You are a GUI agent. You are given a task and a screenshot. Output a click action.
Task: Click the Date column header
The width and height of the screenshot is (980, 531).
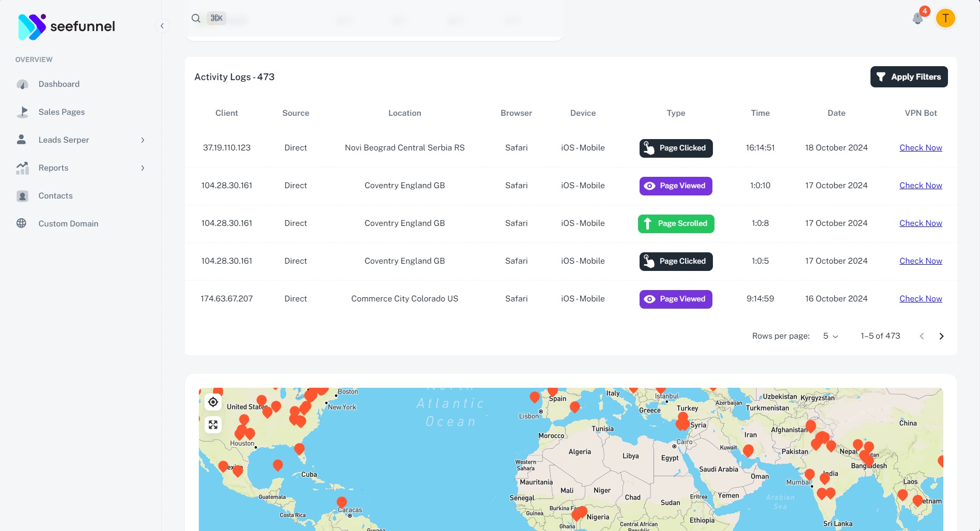tap(836, 113)
